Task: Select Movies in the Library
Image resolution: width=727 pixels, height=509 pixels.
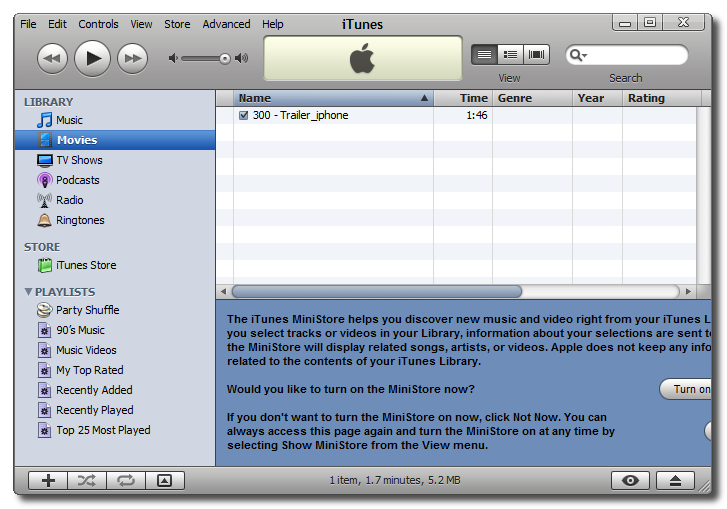Action: click(115, 140)
